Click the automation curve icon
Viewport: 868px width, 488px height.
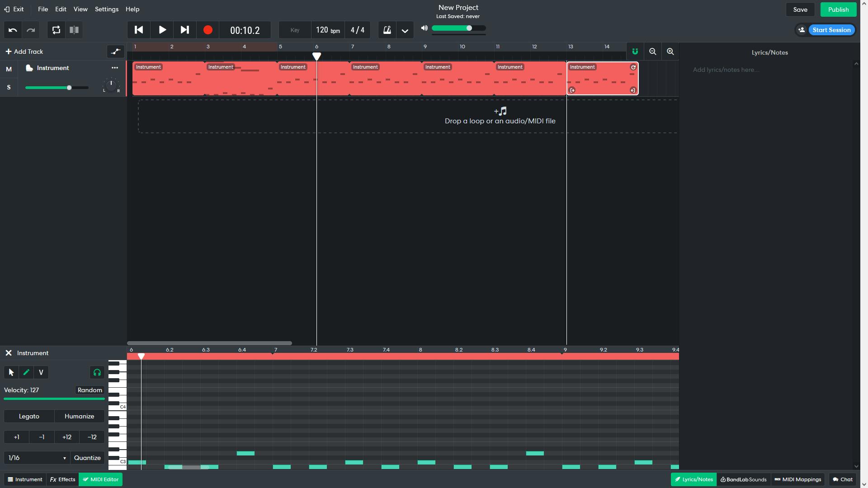(x=115, y=52)
